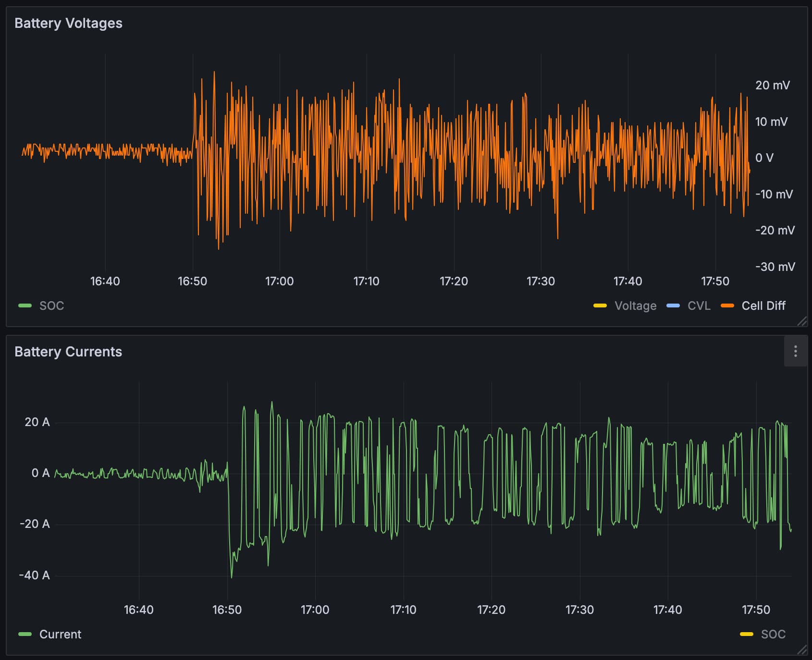
Task: Toggle the Current series label in legend
Action: pyautogui.click(x=60, y=635)
